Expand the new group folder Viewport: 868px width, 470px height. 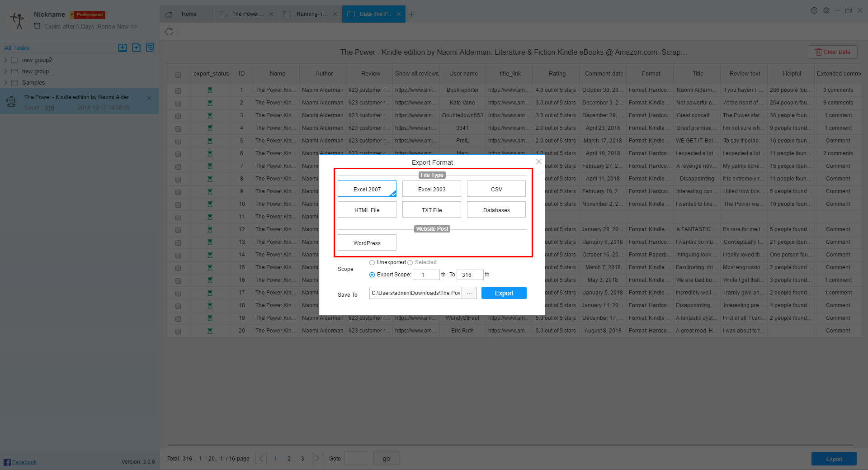click(x=5, y=71)
